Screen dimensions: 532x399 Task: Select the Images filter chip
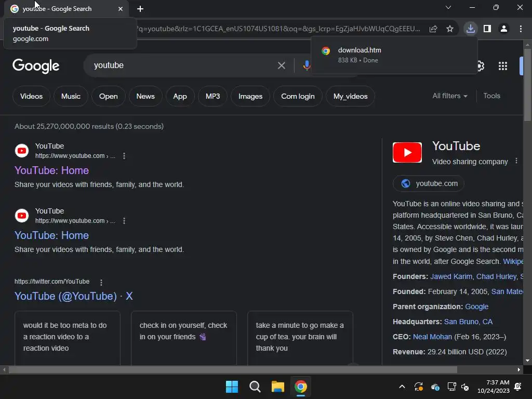(250, 96)
